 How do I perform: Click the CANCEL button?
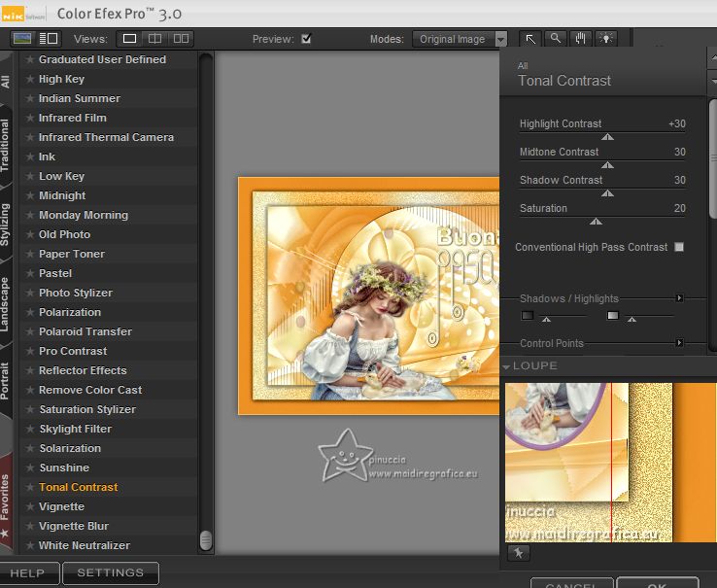[571, 584]
